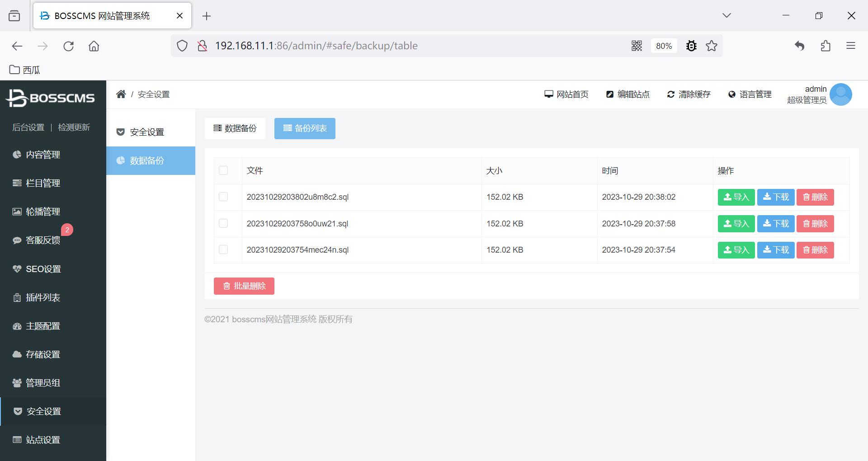Open 安全设置 in the secondary menu

[x=151, y=132]
